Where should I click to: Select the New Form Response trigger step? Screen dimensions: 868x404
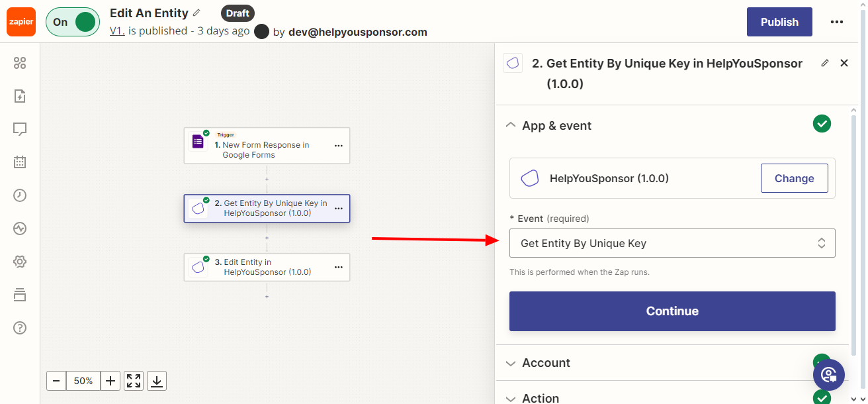click(x=267, y=146)
